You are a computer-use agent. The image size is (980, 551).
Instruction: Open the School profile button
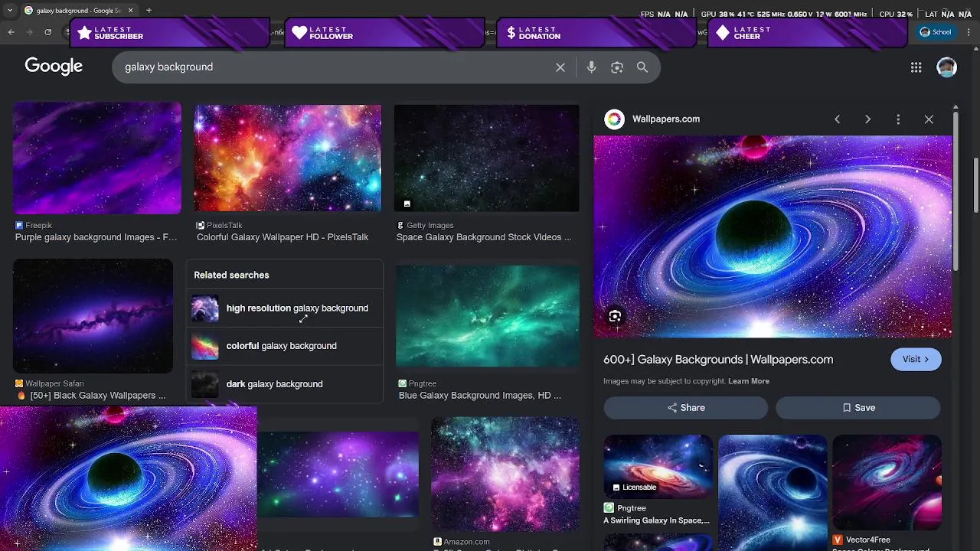coord(936,32)
